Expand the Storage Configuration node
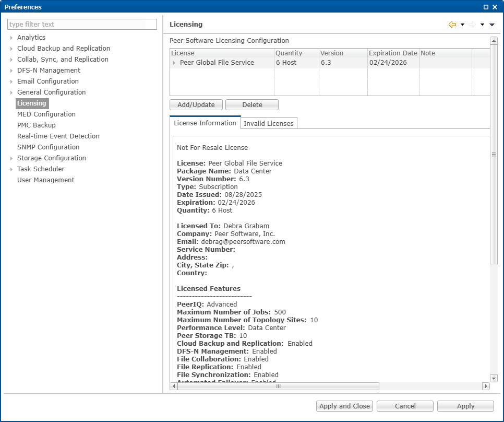 pos(11,158)
